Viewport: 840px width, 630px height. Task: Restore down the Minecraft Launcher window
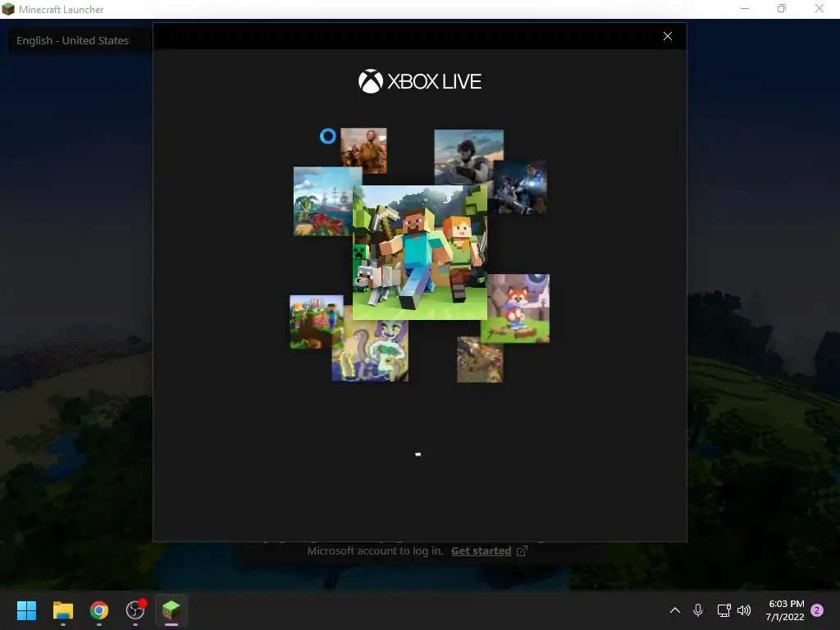(782, 8)
